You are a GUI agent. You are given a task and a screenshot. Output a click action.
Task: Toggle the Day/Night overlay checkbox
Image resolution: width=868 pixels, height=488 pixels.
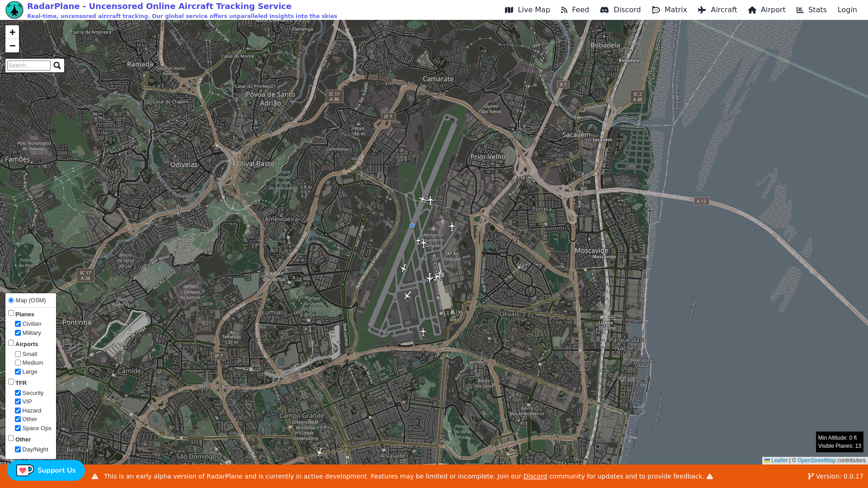18,450
